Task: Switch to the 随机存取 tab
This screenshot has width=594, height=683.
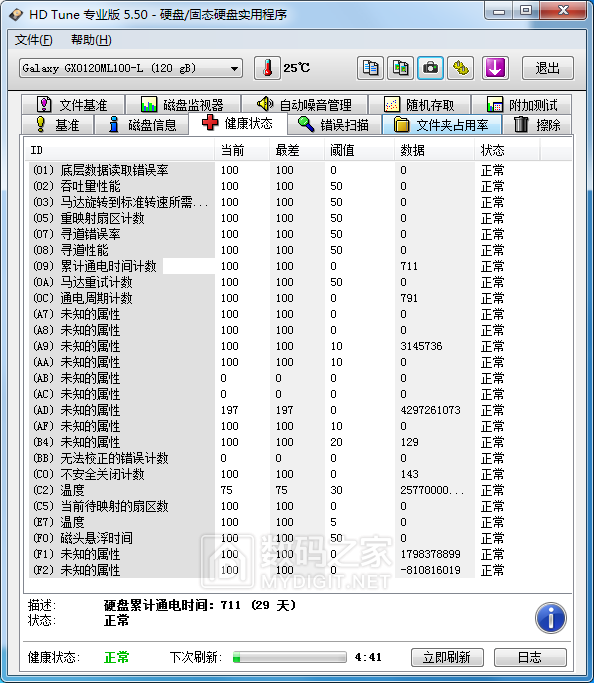Action: (x=419, y=105)
